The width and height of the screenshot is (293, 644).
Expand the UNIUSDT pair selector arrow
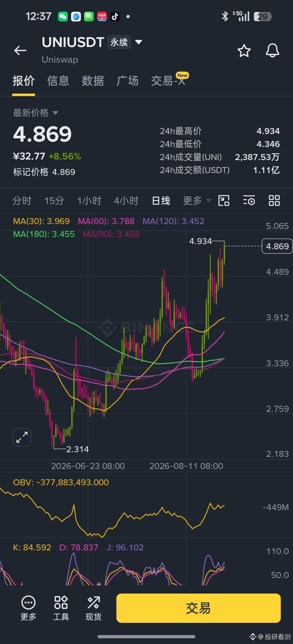coord(139,42)
